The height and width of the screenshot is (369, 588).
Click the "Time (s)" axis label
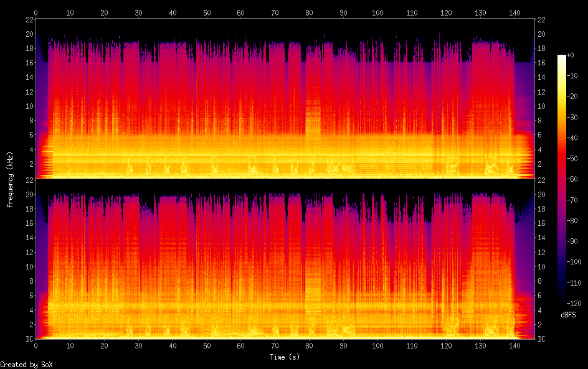(x=285, y=357)
